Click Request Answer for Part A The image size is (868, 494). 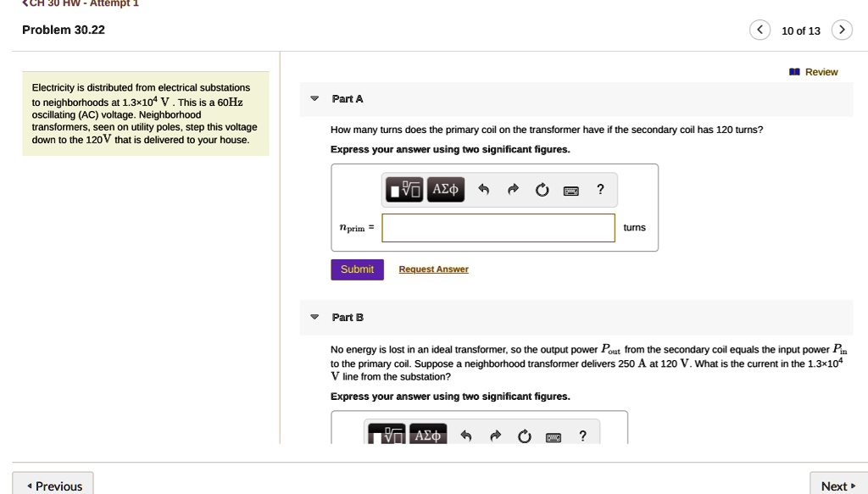(x=433, y=269)
